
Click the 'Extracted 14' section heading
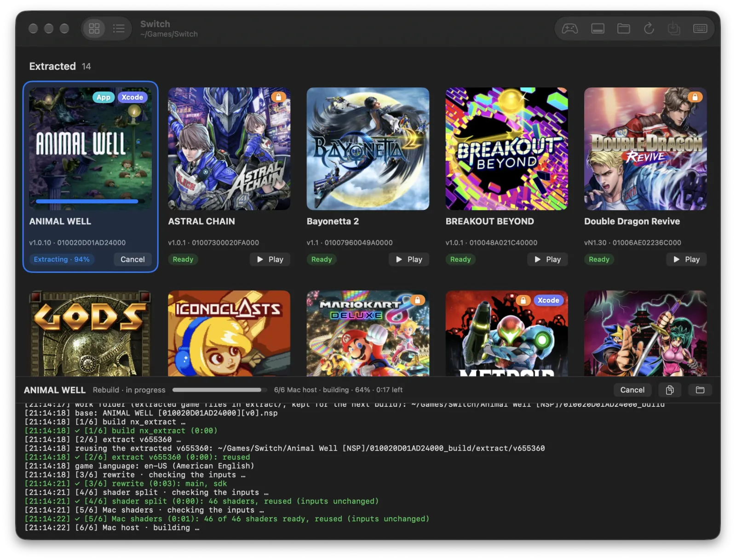click(x=60, y=66)
